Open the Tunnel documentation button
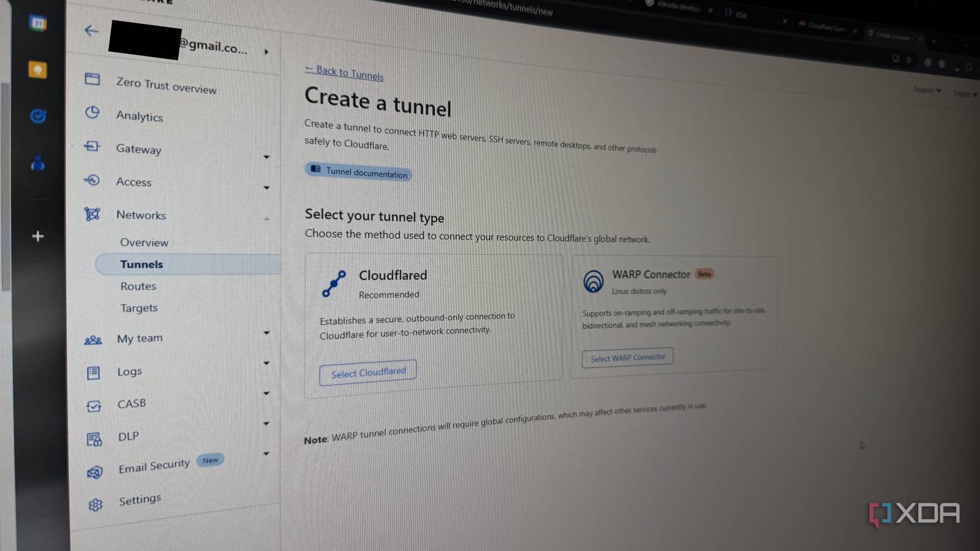 pos(358,171)
